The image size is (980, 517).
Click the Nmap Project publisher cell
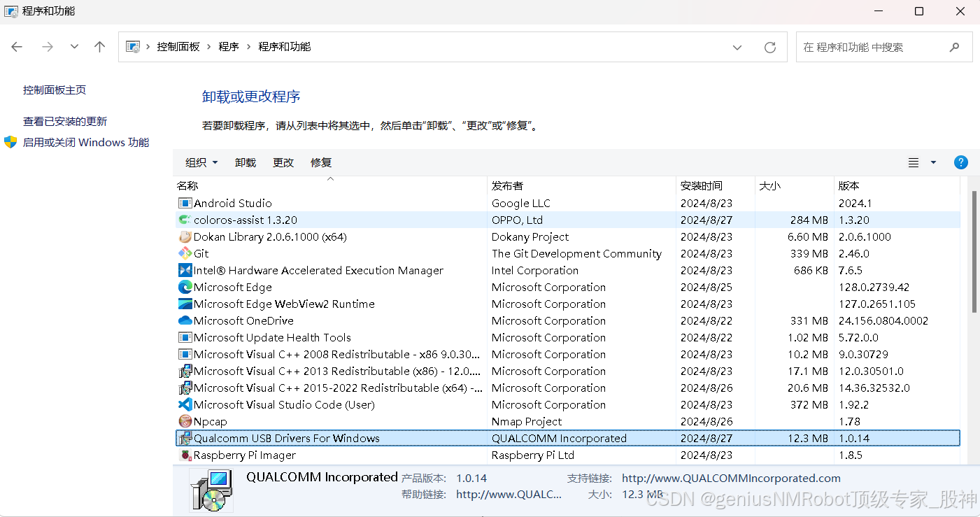[x=527, y=421]
